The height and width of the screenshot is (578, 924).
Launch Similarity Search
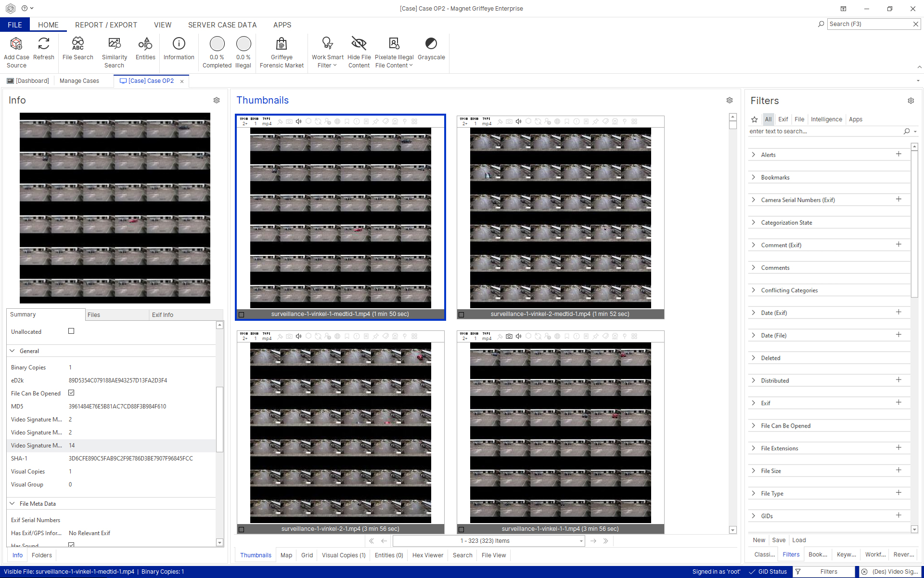pos(115,44)
